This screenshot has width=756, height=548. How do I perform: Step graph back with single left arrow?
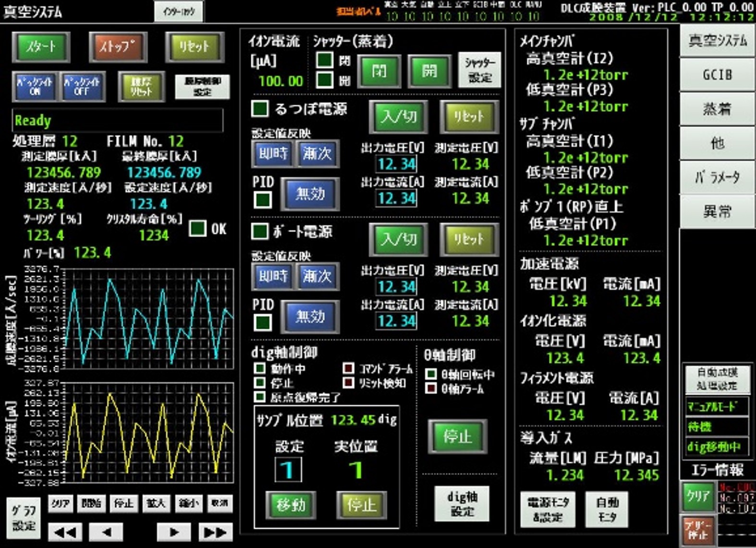pos(106,532)
